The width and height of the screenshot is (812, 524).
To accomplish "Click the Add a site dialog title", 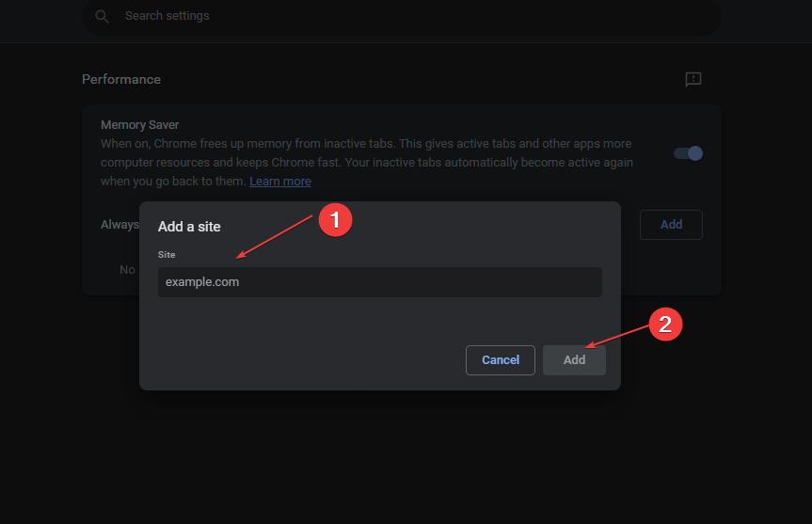I will coord(189,227).
